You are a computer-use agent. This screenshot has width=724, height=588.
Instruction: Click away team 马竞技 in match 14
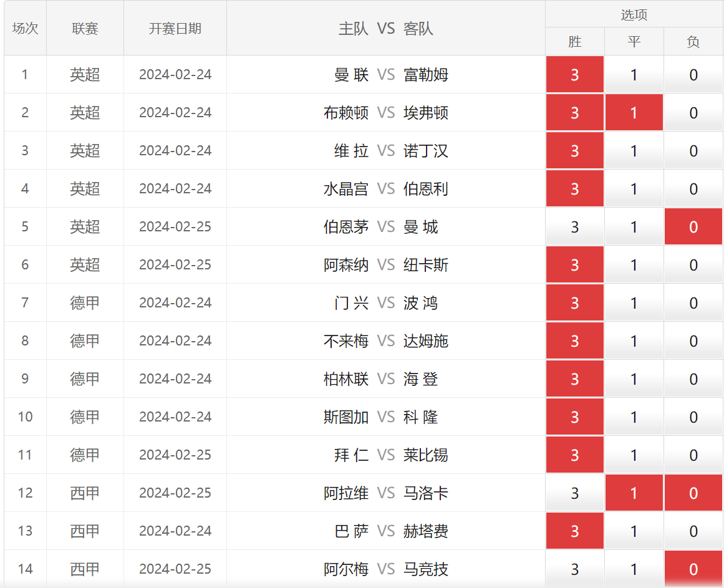(x=426, y=569)
